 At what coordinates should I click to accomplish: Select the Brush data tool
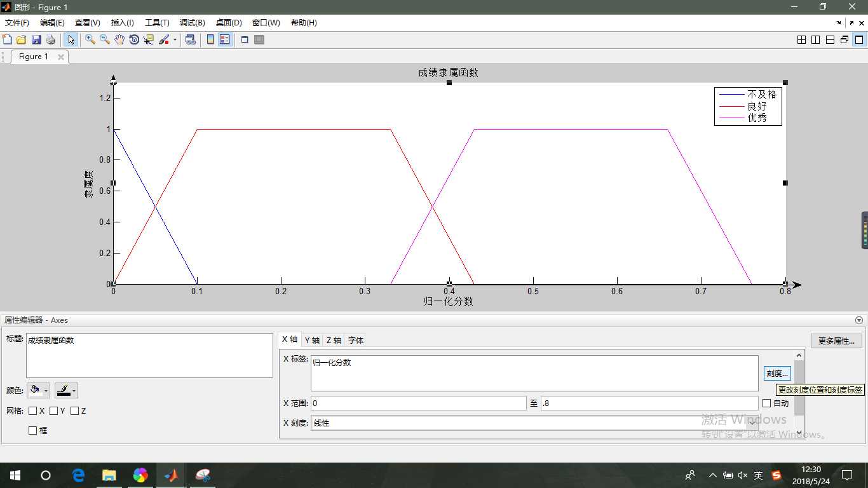click(x=164, y=39)
